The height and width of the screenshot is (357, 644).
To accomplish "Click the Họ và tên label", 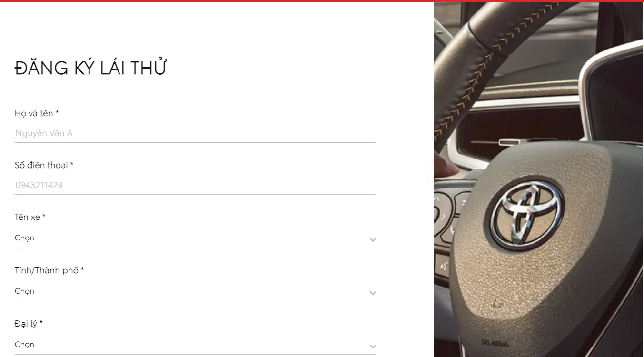I will click(x=37, y=113).
